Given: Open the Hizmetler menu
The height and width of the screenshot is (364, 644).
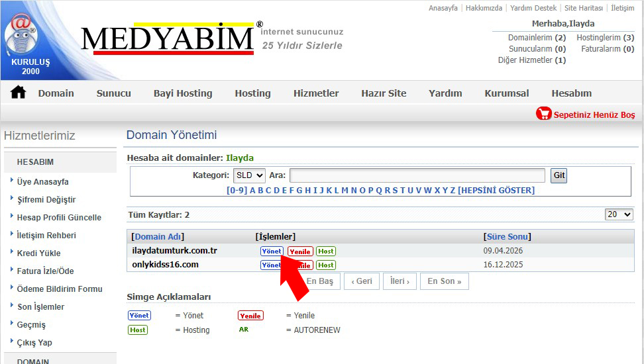Looking at the screenshot, I should (316, 93).
